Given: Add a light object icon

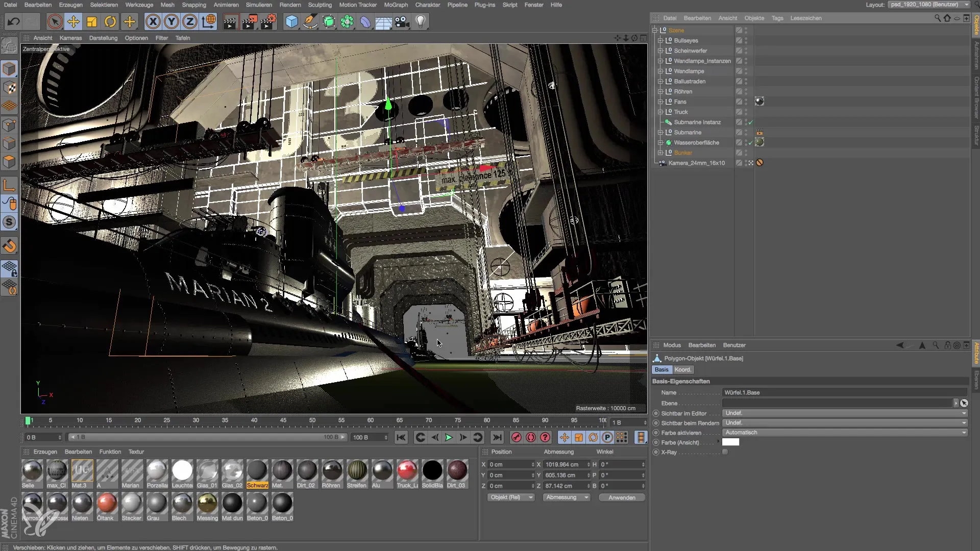Looking at the screenshot, I should pyautogui.click(x=421, y=21).
